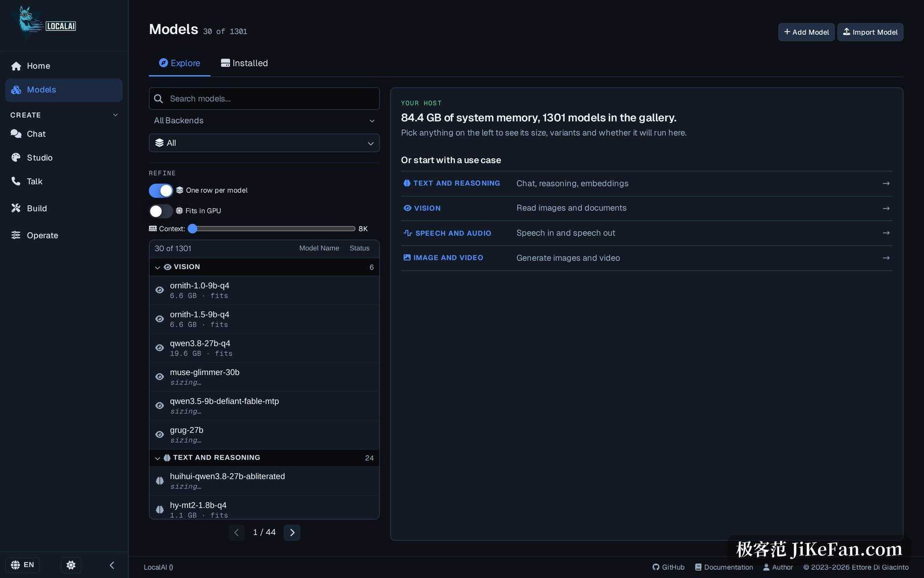Open the GitHub link in footer
The width and height of the screenshot is (924, 578).
668,567
